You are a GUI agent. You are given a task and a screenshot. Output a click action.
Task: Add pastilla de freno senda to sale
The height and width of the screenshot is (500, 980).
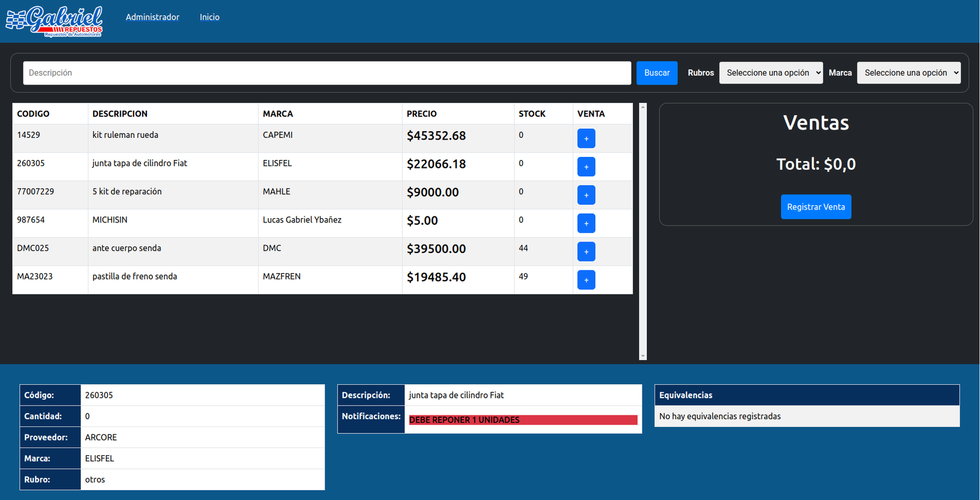click(x=586, y=280)
